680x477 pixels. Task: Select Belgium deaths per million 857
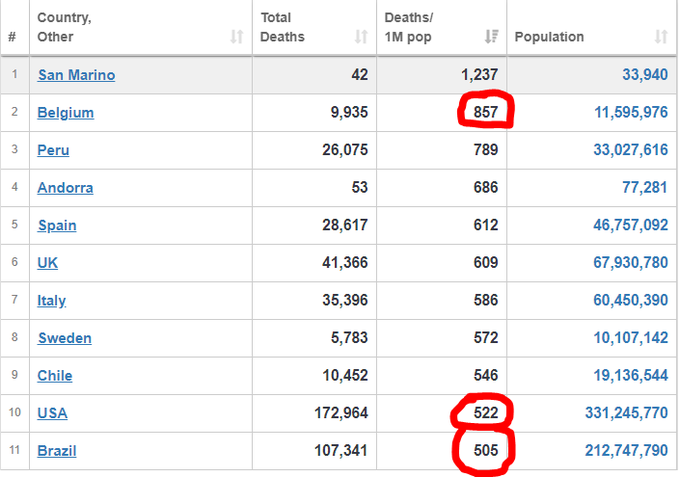(486, 112)
